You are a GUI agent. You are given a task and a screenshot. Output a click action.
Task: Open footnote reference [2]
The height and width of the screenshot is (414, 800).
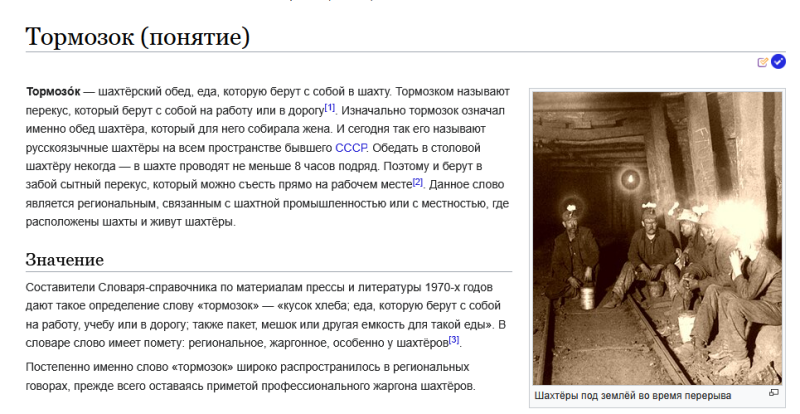coord(418,181)
